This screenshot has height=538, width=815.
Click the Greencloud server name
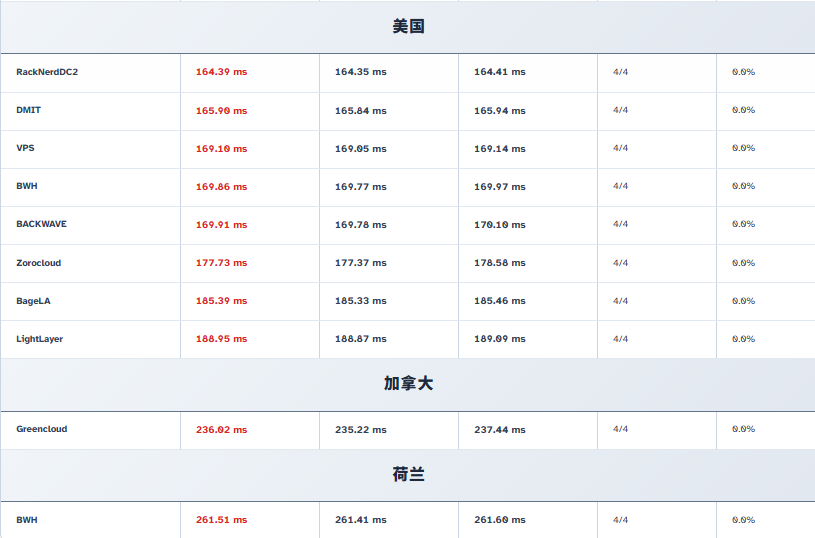(42, 429)
